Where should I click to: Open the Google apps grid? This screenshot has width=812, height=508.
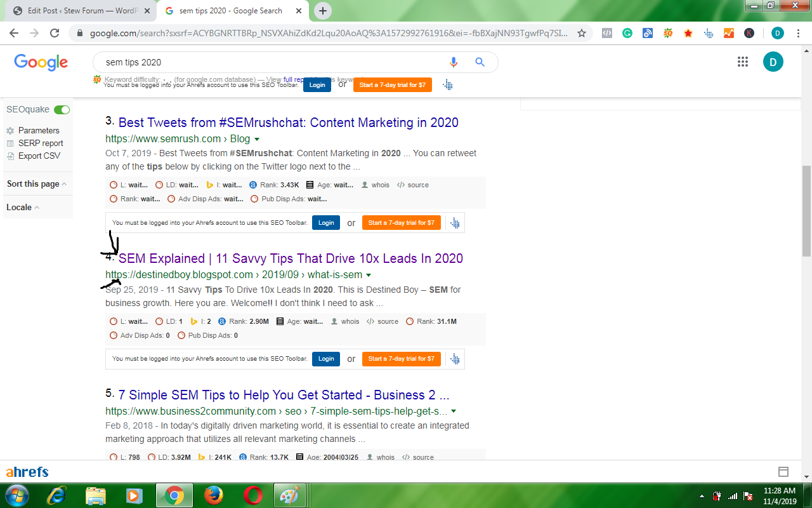click(x=743, y=62)
